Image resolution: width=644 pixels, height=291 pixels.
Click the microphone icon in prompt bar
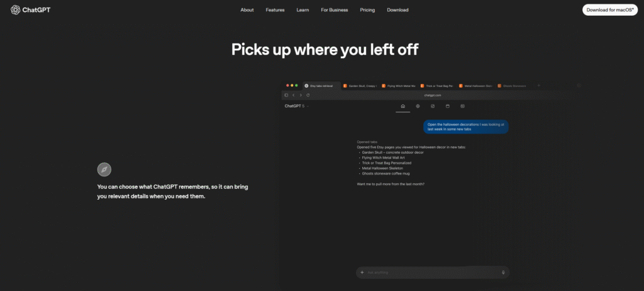[x=503, y=272]
